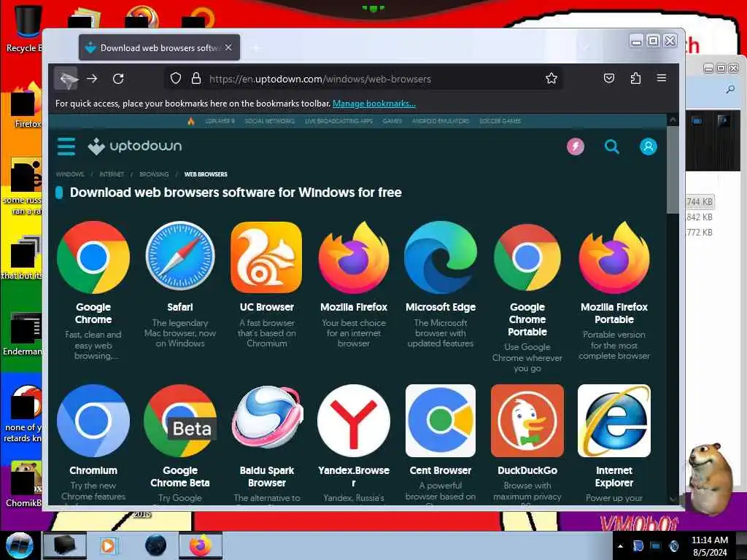Go back to the previous page

66,79
